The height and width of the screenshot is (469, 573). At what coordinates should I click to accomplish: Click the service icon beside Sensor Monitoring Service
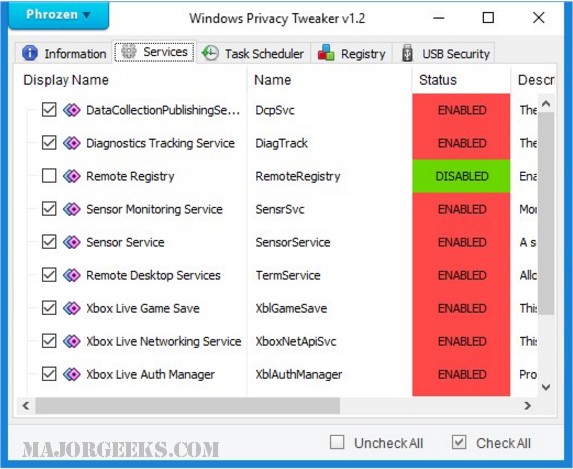click(x=72, y=209)
